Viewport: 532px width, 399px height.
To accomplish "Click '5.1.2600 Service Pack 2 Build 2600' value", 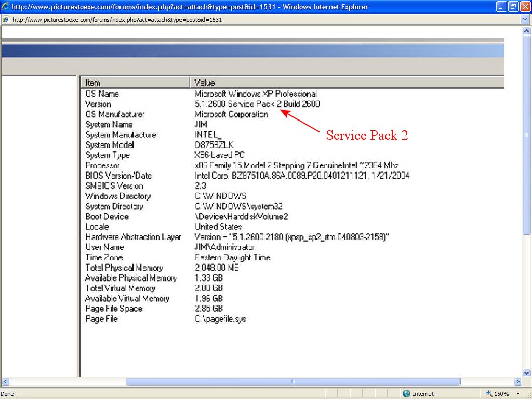I will pos(257,104).
